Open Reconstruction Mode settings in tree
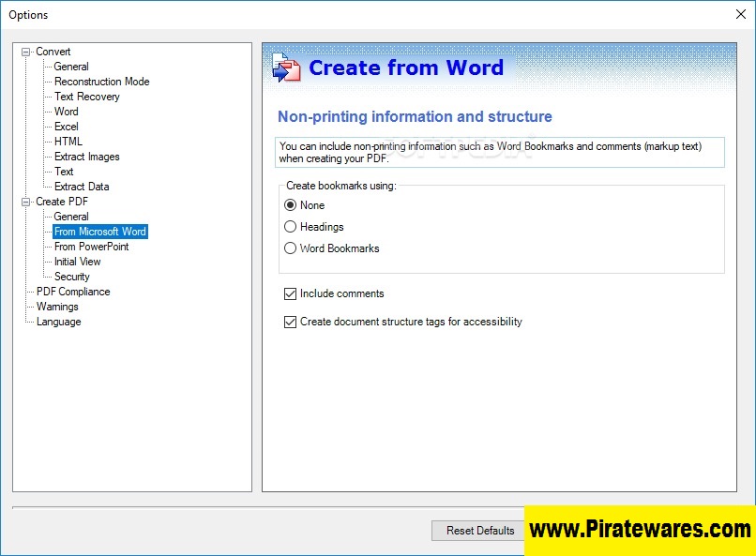This screenshot has width=756, height=556. (101, 82)
